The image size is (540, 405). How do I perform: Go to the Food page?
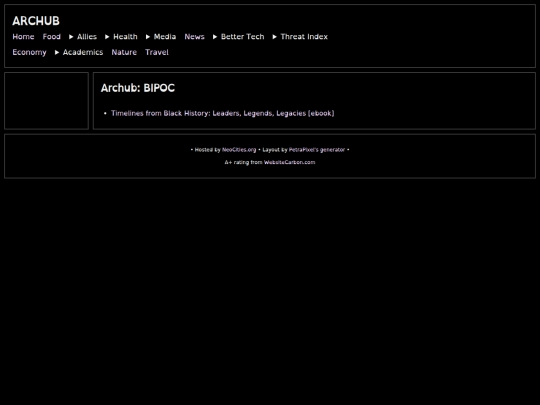(x=52, y=37)
